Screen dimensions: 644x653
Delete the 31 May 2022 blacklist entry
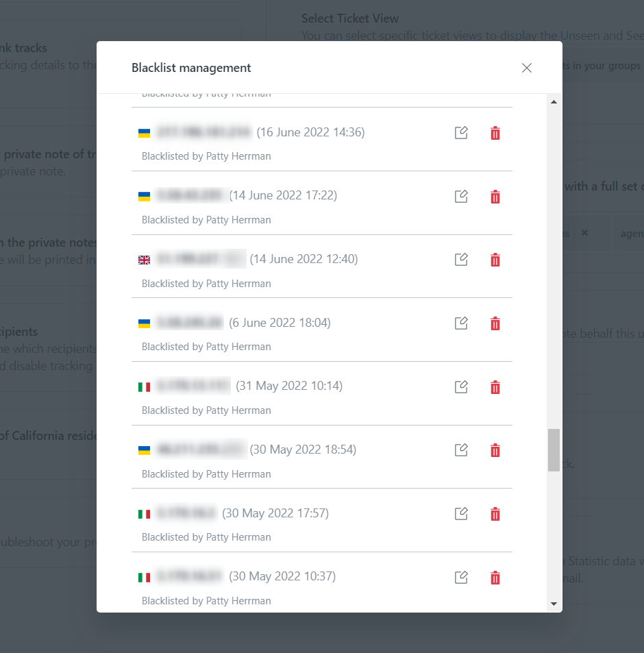[x=495, y=387]
